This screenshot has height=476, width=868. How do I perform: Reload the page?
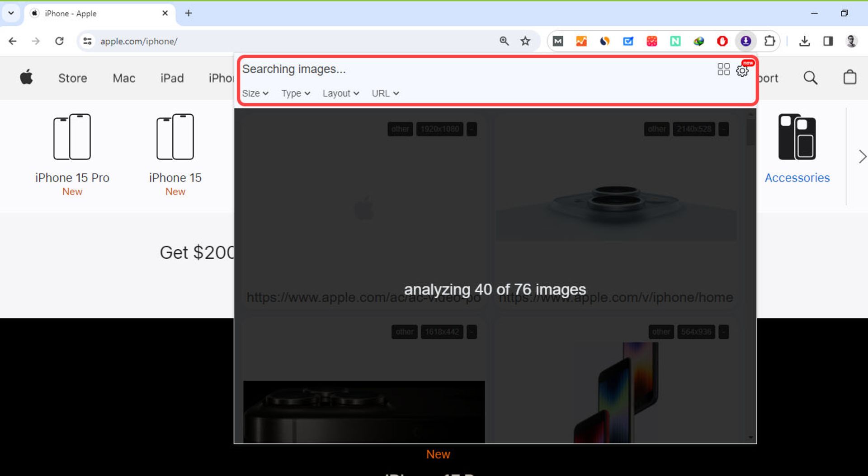click(x=59, y=41)
